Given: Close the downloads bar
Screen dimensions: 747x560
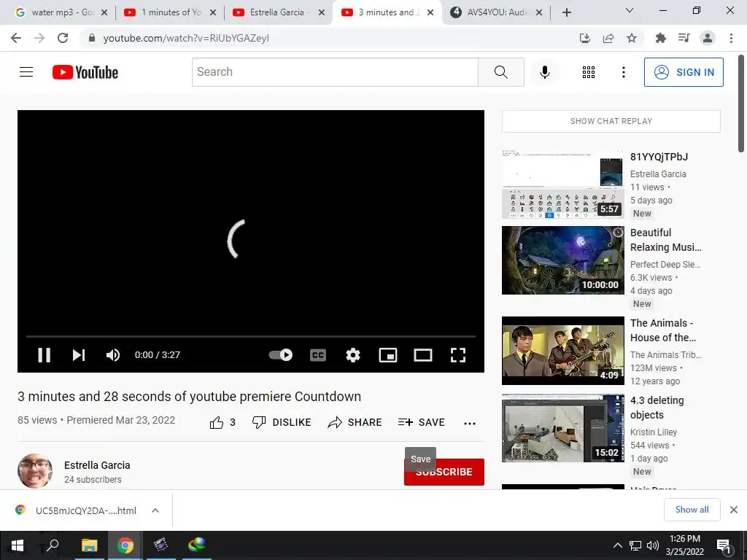Looking at the screenshot, I should point(734,510).
